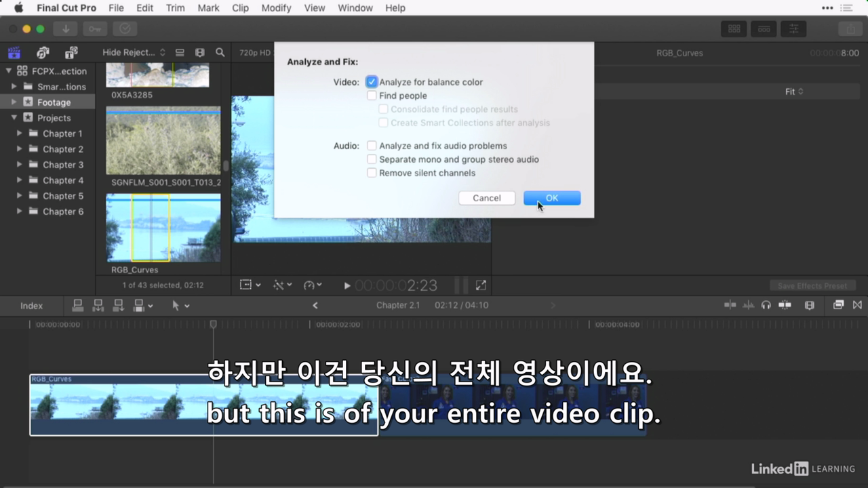Image resolution: width=868 pixels, height=488 pixels.
Task: Expand the Chapter 1 folder
Action: (x=20, y=134)
